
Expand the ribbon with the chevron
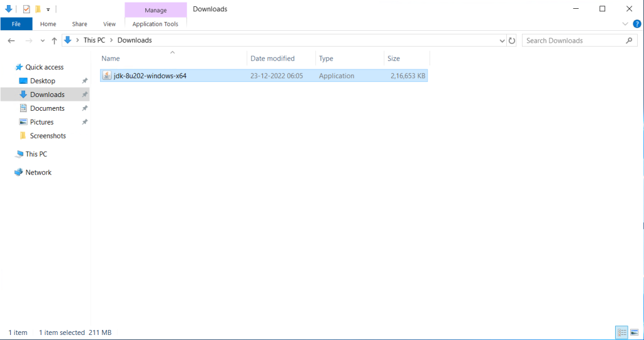pos(625,24)
